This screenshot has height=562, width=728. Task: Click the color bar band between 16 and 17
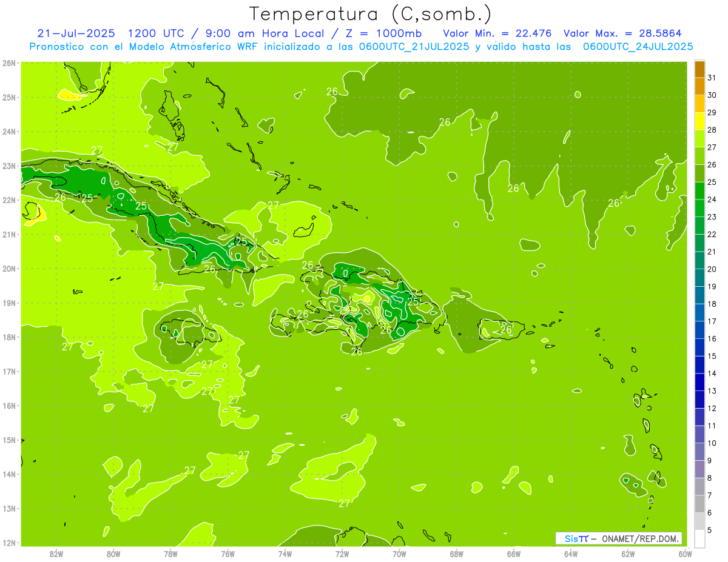(700, 330)
